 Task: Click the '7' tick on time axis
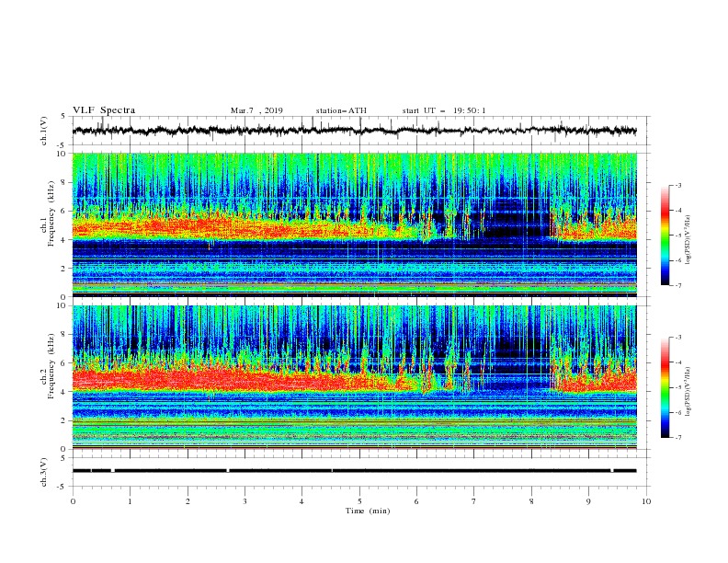click(474, 501)
